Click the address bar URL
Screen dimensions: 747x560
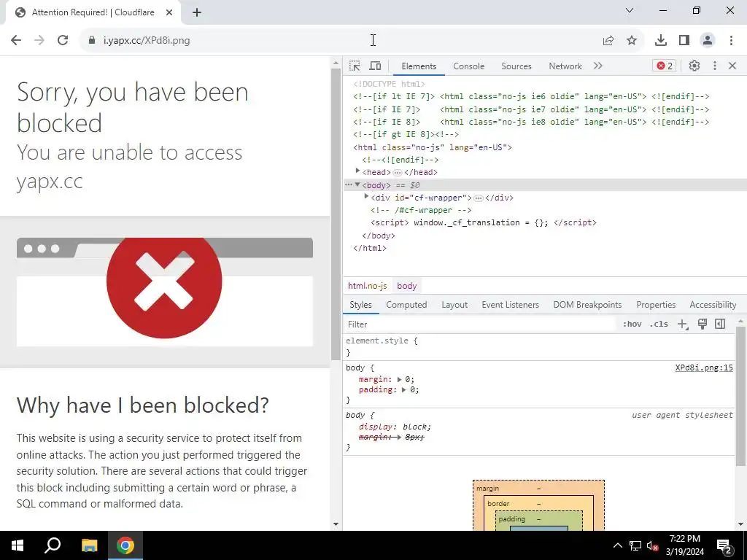click(x=147, y=41)
